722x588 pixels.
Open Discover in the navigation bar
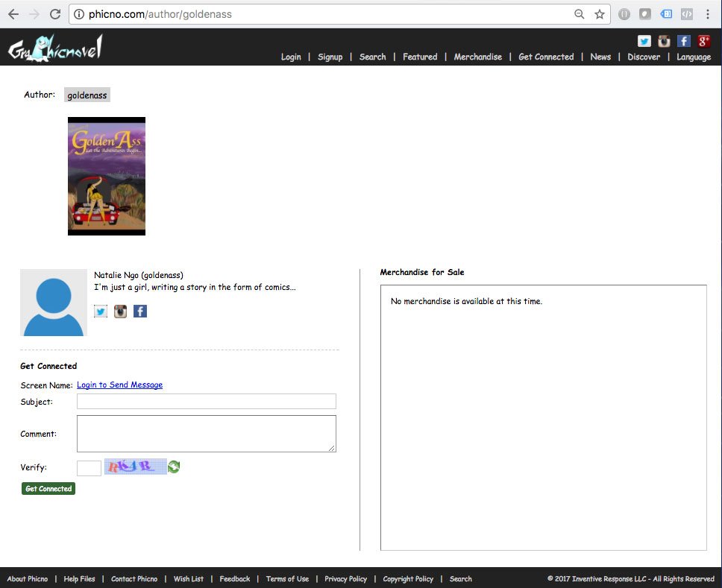pyautogui.click(x=644, y=57)
